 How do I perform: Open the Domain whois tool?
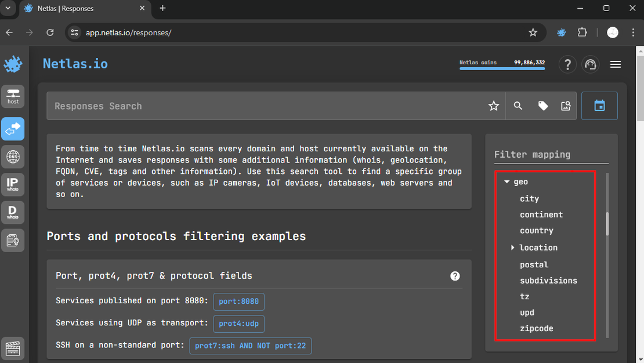[13, 212]
